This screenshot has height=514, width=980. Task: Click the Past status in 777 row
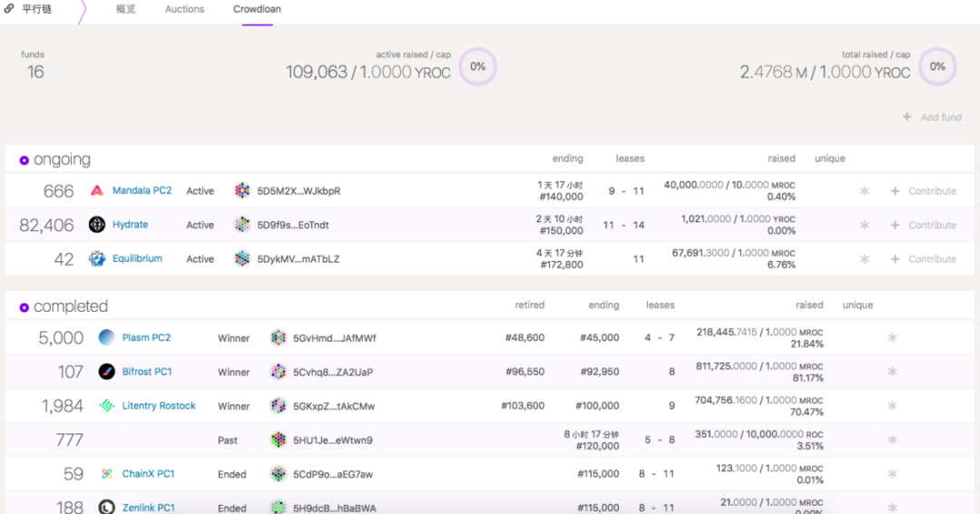coord(228,441)
